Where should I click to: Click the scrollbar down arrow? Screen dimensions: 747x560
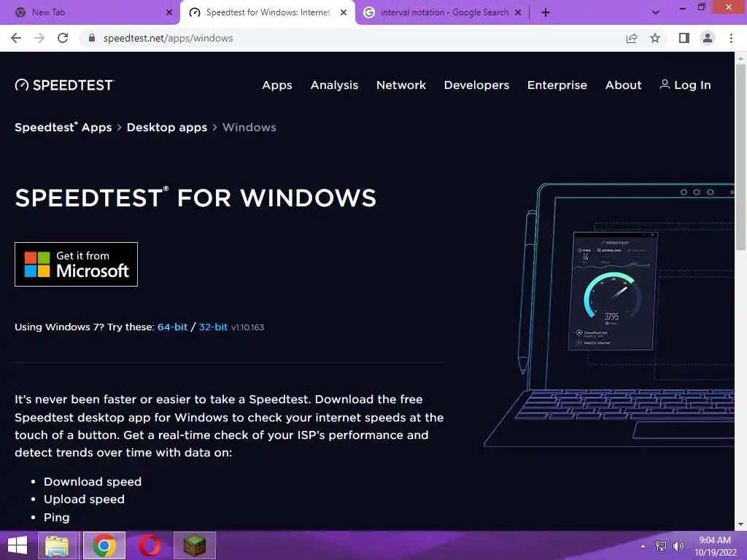(740, 524)
